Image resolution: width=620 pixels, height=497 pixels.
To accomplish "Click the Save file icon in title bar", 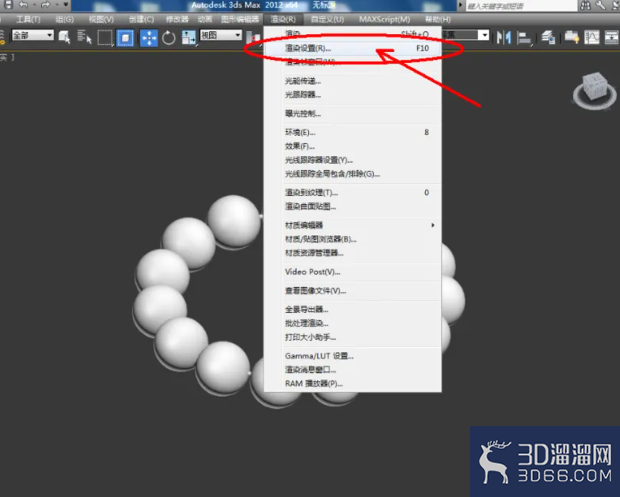I will (8, 4).
